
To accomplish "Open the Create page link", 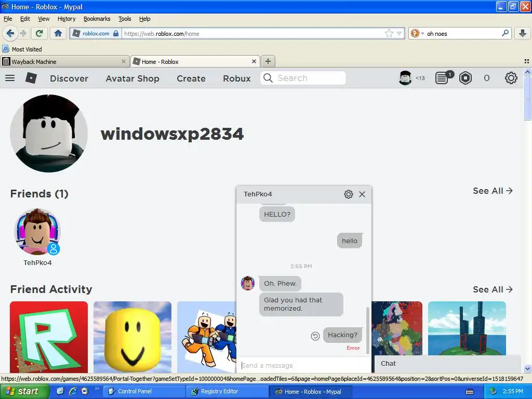I will point(191,78).
